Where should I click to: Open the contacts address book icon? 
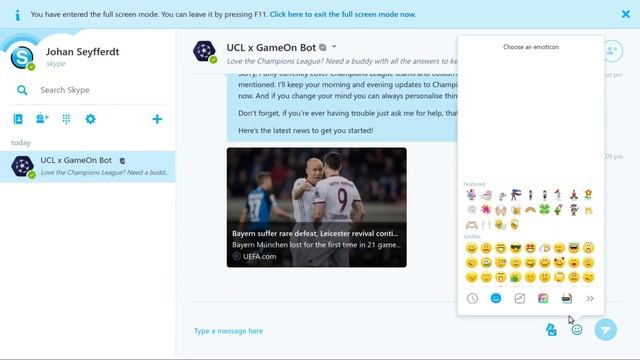[18, 119]
